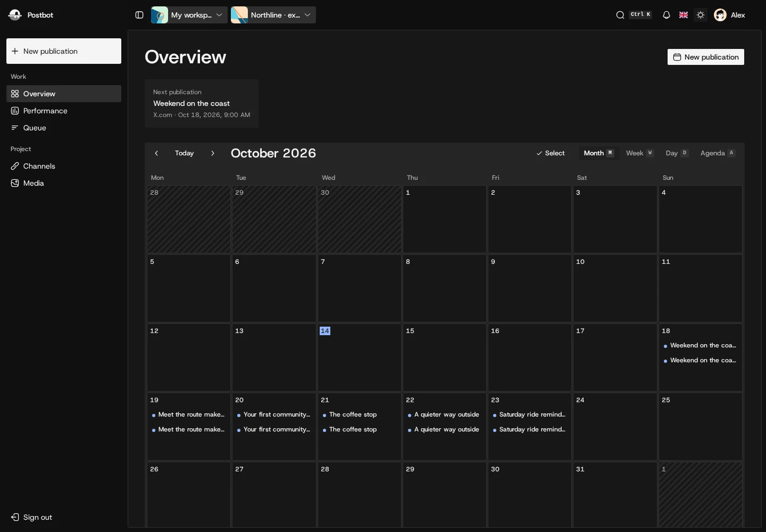Toggle light theme sun icon
This screenshot has height=532, width=766.
coord(701,15)
